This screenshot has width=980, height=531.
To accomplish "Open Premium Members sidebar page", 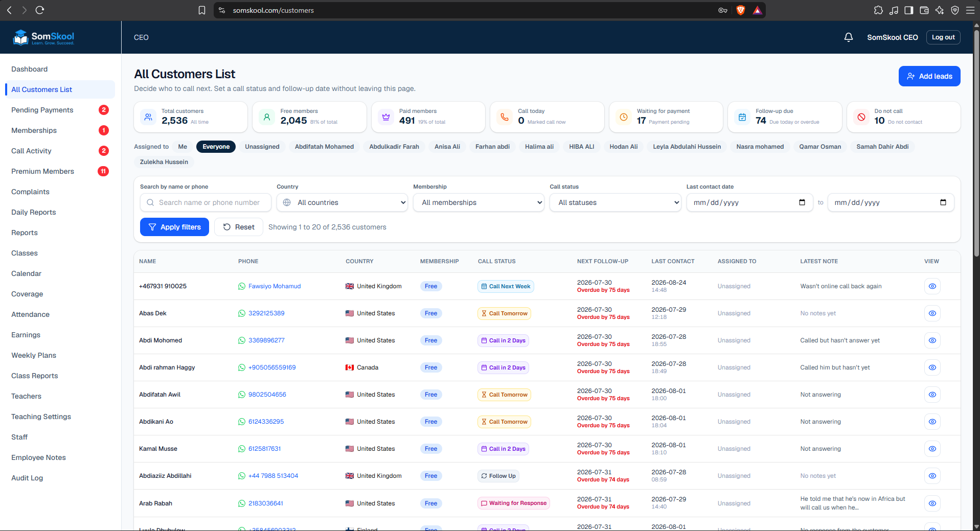I will 60,171.
